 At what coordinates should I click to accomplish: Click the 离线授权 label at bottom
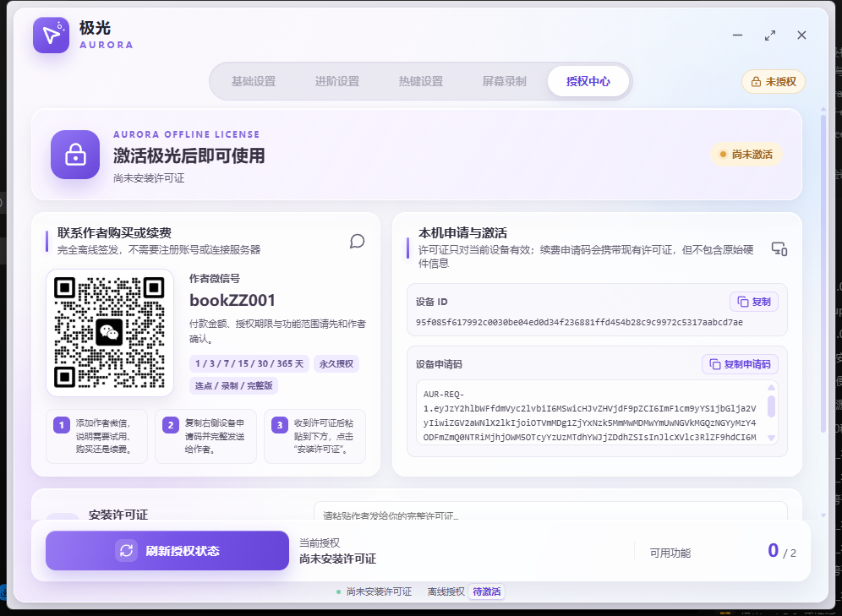[x=446, y=591]
